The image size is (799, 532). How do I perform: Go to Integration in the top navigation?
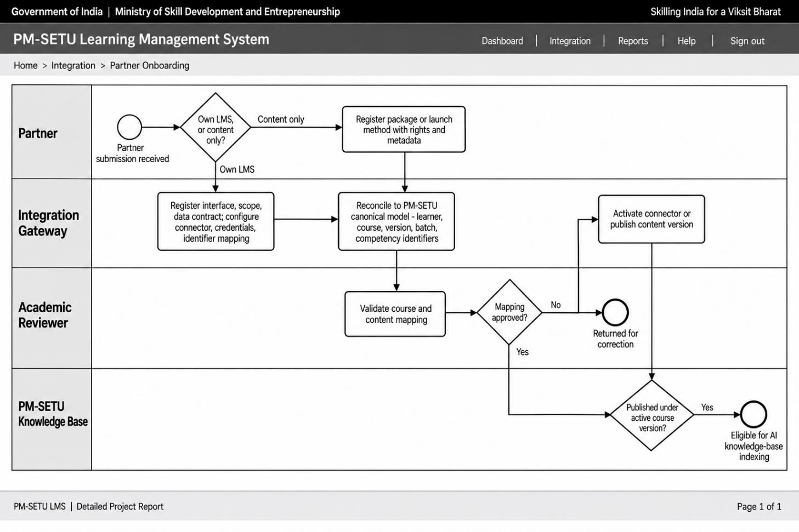pyautogui.click(x=570, y=41)
